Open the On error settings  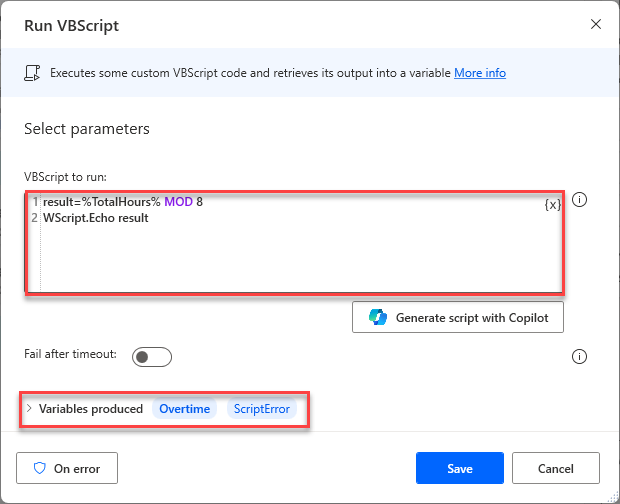pos(67,468)
